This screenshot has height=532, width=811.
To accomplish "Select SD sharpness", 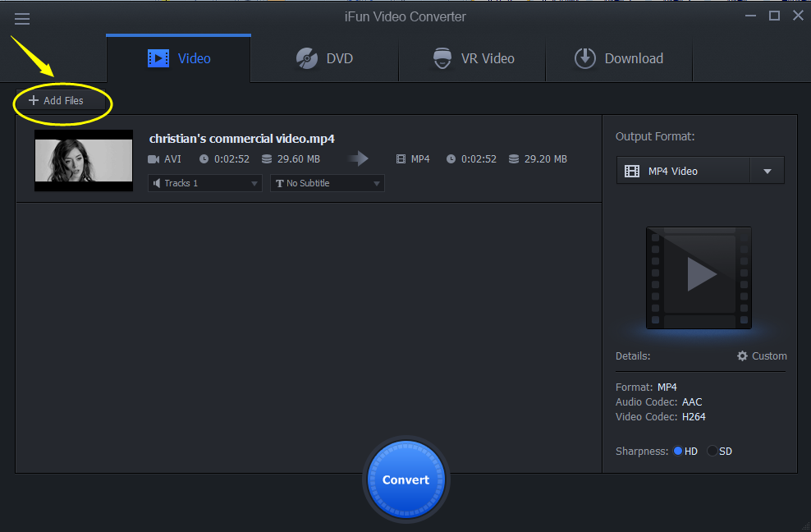I will (719, 452).
